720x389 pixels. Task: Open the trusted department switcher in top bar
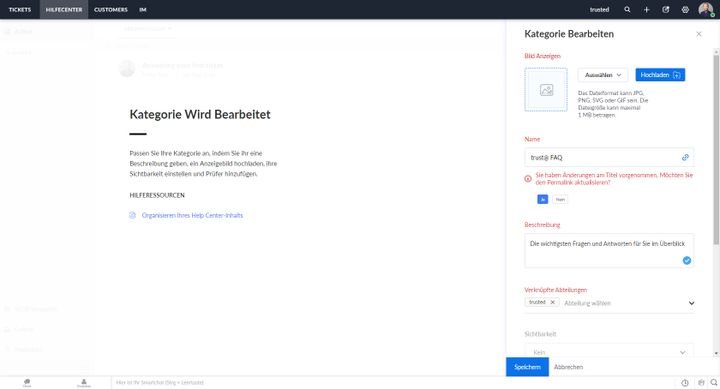click(x=599, y=10)
